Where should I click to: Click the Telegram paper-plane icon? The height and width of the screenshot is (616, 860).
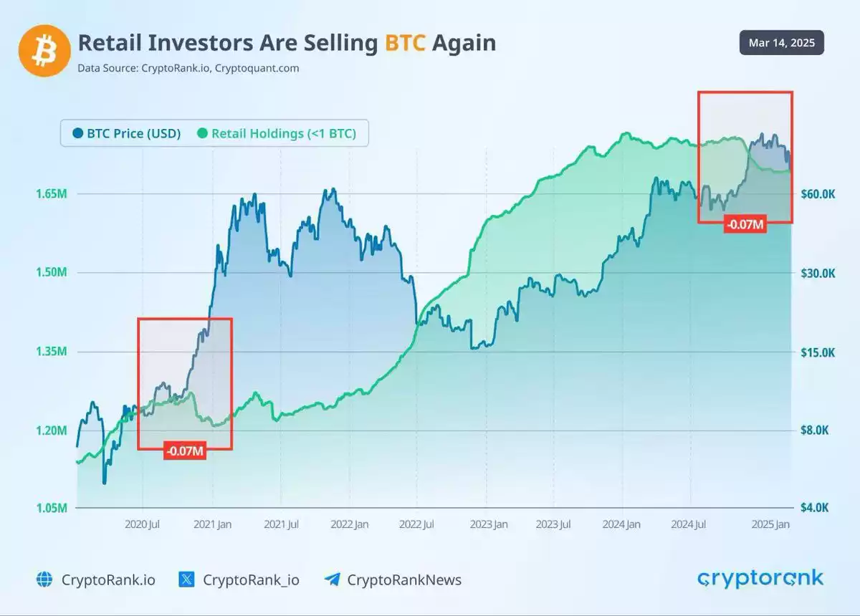[332, 579]
